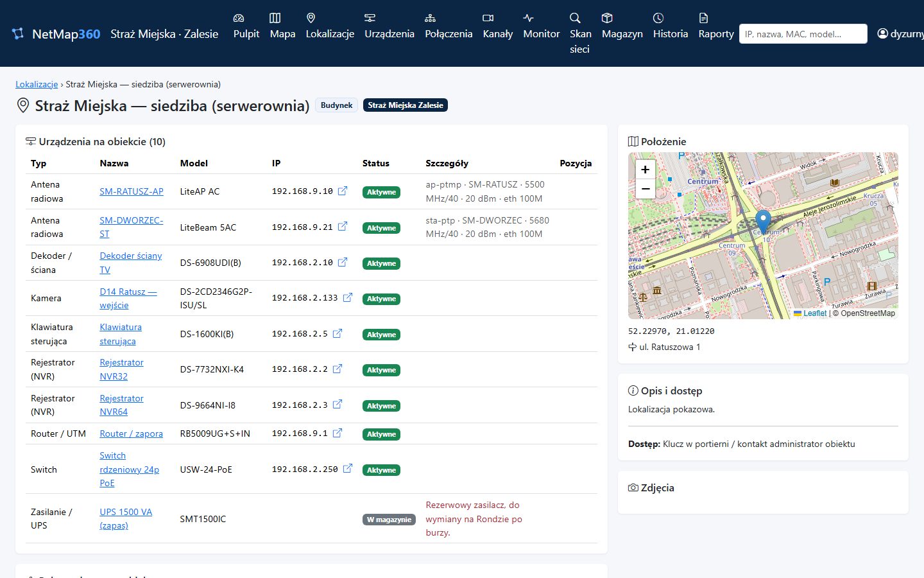Click the NetMap360 brand name
This screenshot has height=578, width=924.
coord(66,34)
